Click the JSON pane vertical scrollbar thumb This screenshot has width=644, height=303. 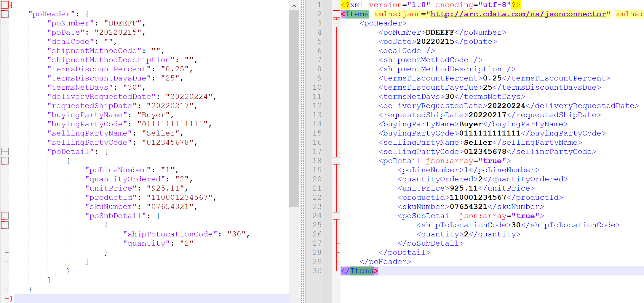[x=294, y=109]
